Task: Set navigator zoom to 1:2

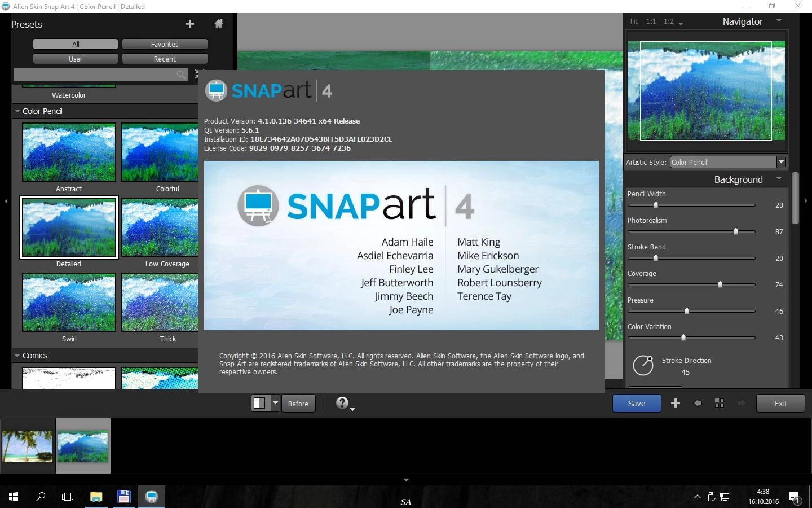Action: tap(669, 21)
